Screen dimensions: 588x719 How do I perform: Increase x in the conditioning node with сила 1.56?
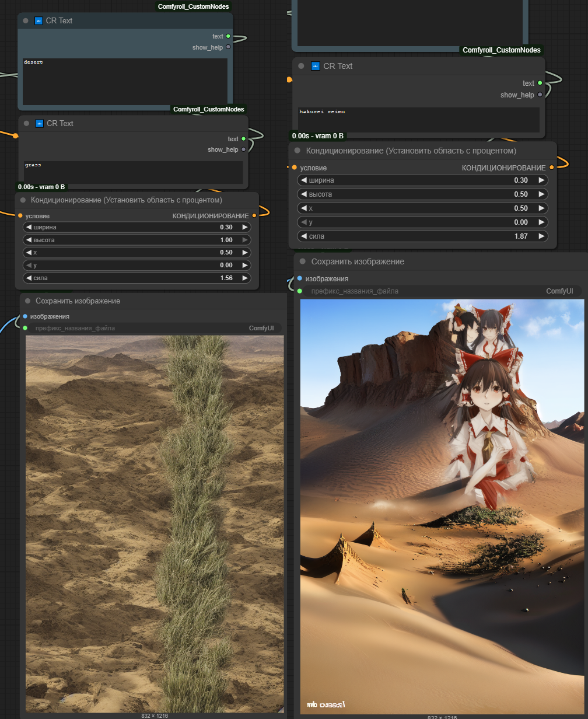[x=245, y=253]
